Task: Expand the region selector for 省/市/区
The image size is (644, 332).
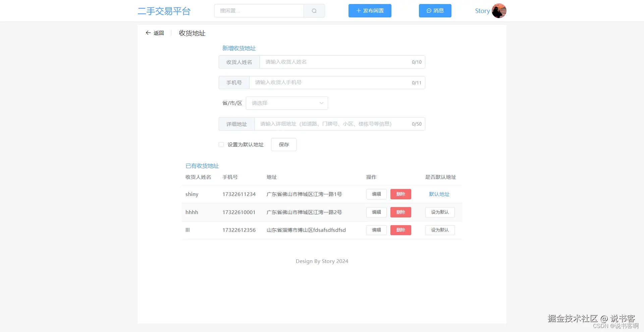Action: [286, 103]
